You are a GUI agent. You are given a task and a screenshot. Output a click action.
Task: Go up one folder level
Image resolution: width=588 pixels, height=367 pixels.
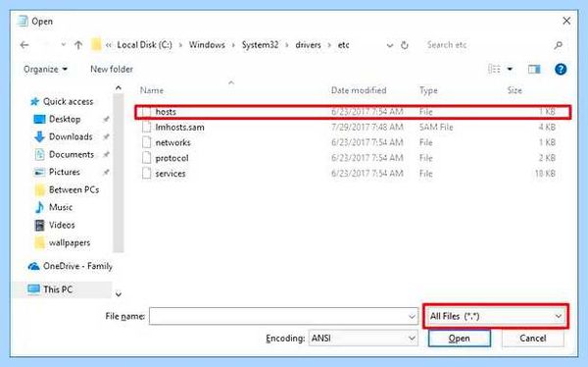[78, 45]
